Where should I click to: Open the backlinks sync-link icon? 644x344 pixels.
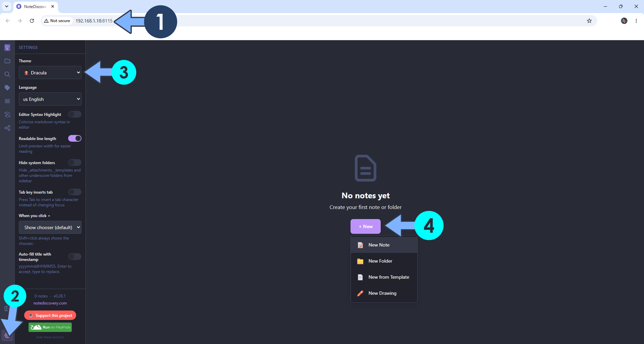[7, 115]
